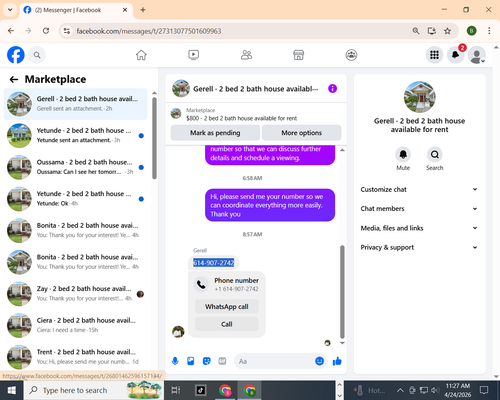The width and height of the screenshot is (500, 400).
Task: Click the listing thumbnail in right panel
Action: coord(419,97)
